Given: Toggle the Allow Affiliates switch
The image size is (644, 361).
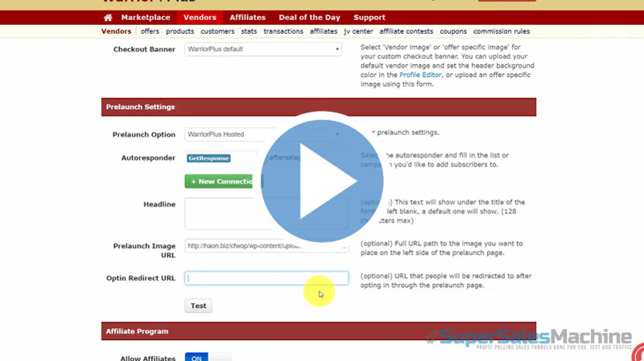Looking at the screenshot, I should click(x=208, y=356).
